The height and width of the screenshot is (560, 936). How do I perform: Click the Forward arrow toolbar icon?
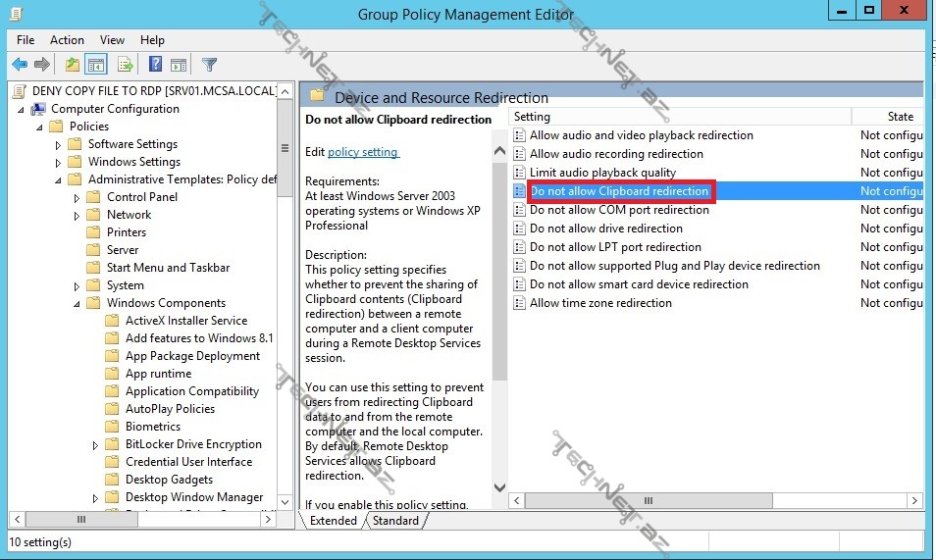(42, 64)
